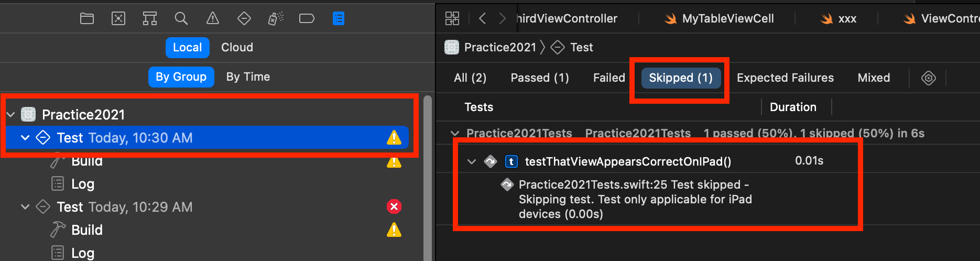
Task: Show Passed (1) tests filter
Action: point(540,78)
